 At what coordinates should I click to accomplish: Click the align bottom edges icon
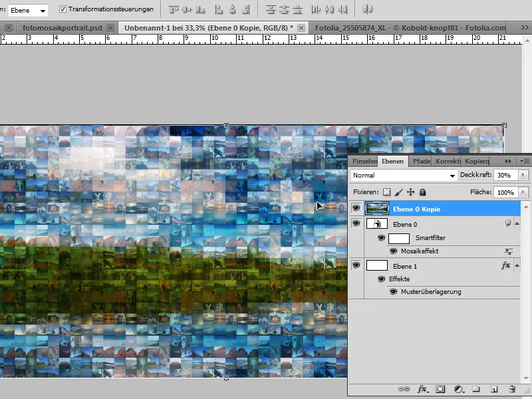(x=201, y=9)
